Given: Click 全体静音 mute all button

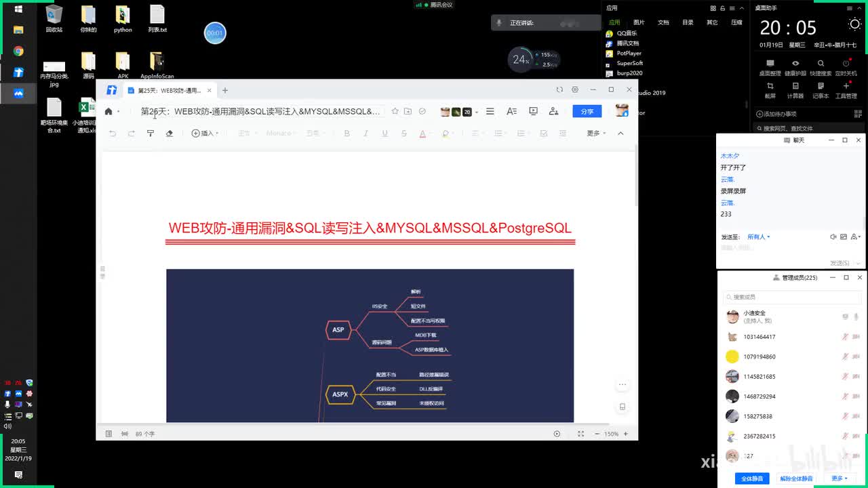Looking at the screenshot, I should pyautogui.click(x=752, y=479).
